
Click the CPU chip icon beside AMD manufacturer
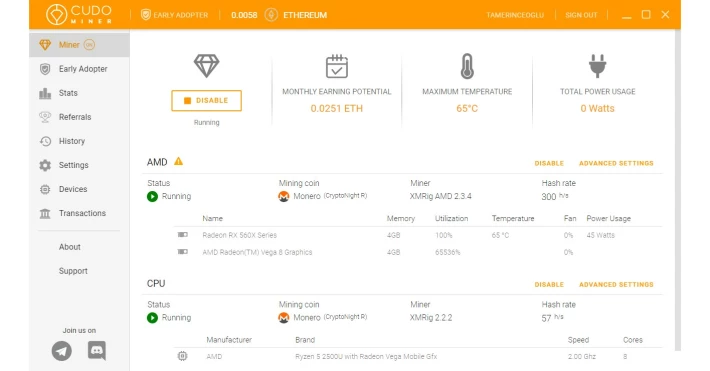(182, 356)
